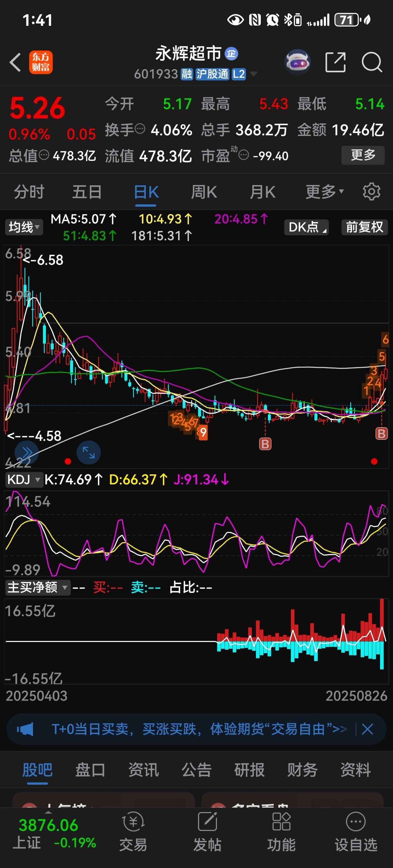
Task: Tap the J:91.34 KDJ value
Action: tap(202, 480)
